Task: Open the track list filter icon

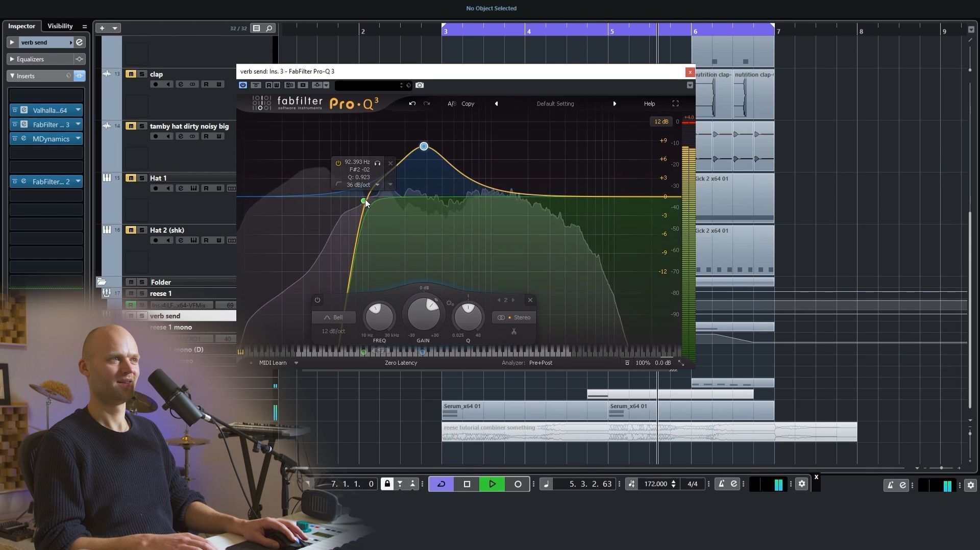Action: (x=257, y=28)
